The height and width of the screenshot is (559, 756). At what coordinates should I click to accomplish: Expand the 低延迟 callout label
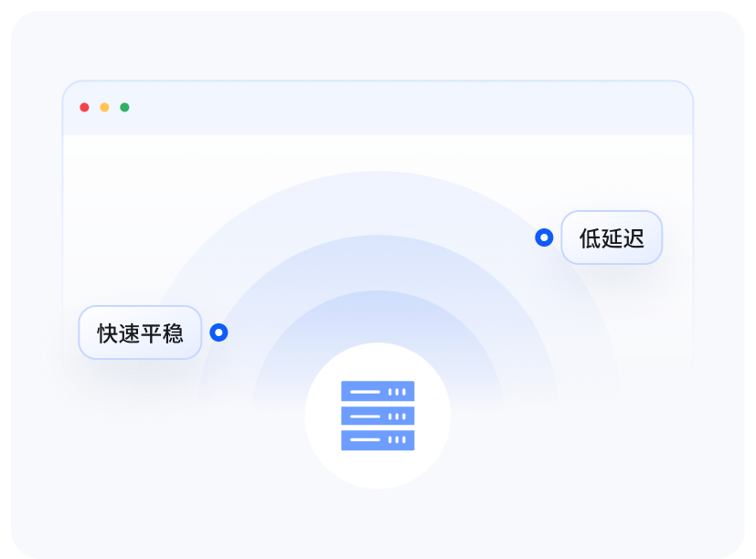[x=612, y=238]
